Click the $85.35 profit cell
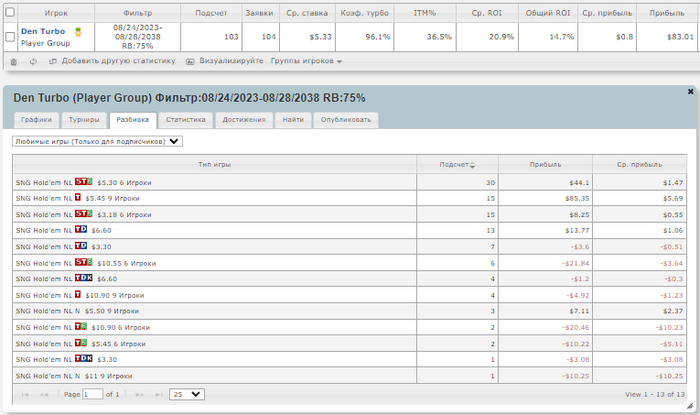This screenshot has height=415, width=700. click(545, 198)
